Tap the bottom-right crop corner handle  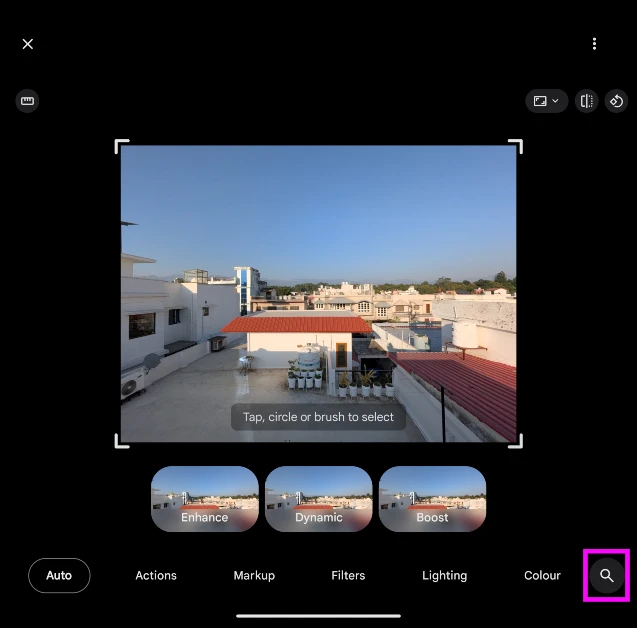tap(516, 442)
